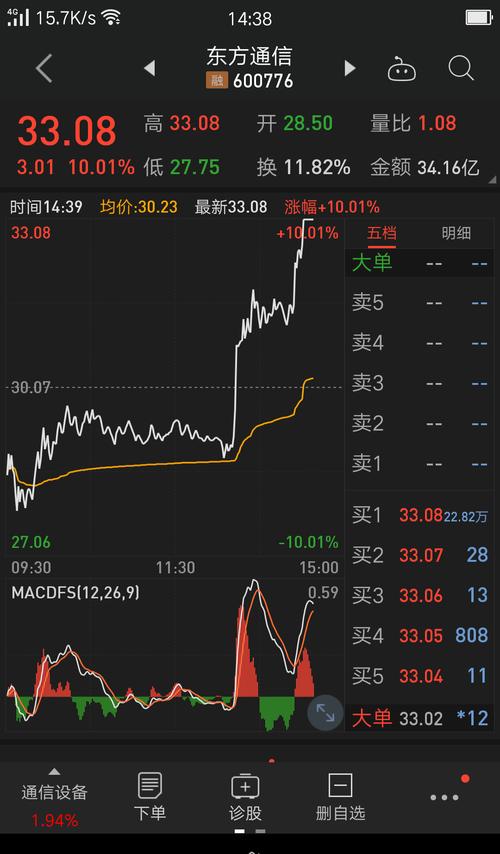Screen dimensions: 500x854
Task: Switch to next stock with right triangle
Action: (350, 68)
